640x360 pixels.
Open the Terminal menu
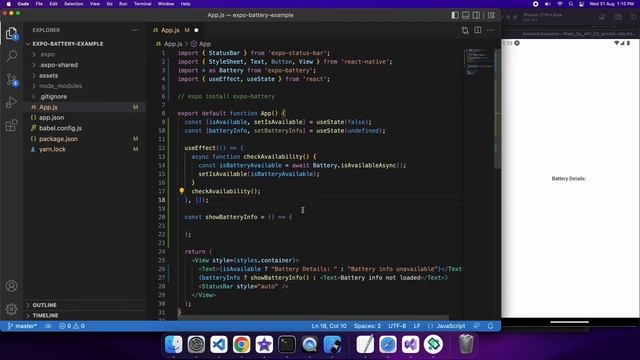coord(142,4)
